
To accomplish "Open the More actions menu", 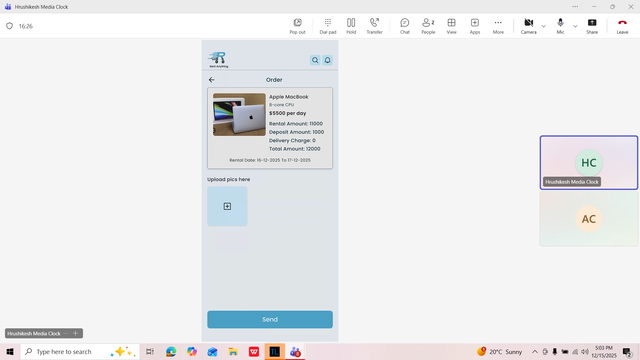I will click(498, 26).
